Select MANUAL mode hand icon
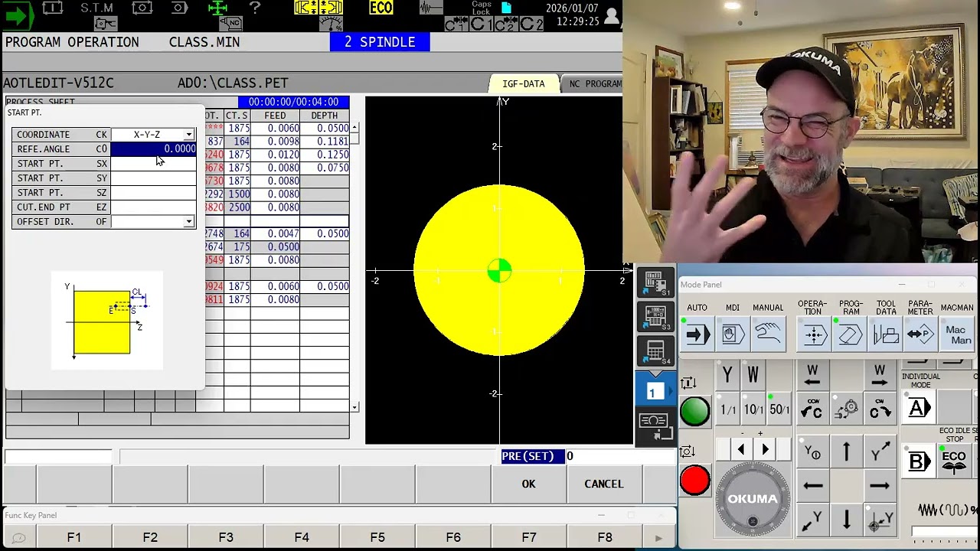This screenshot has height=551, width=980. (x=768, y=334)
